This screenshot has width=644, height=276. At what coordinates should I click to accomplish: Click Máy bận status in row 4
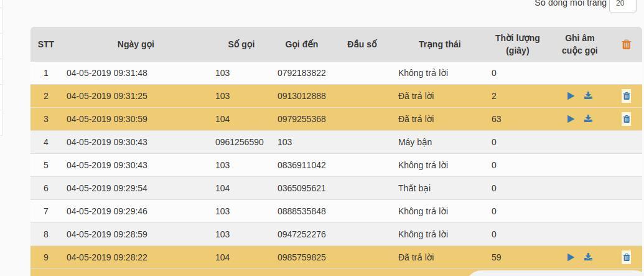415,142
